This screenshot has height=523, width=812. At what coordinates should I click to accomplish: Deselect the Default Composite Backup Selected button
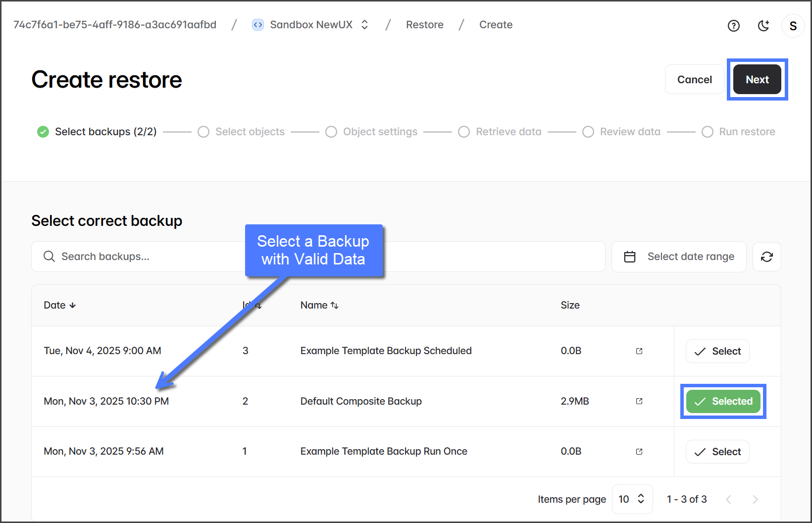(x=723, y=401)
